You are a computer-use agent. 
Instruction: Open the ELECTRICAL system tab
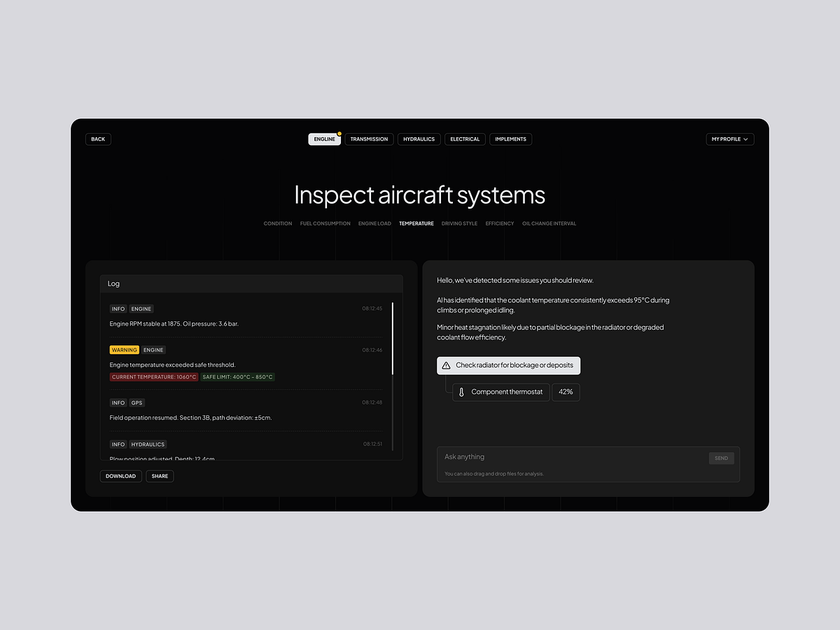pos(465,139)
